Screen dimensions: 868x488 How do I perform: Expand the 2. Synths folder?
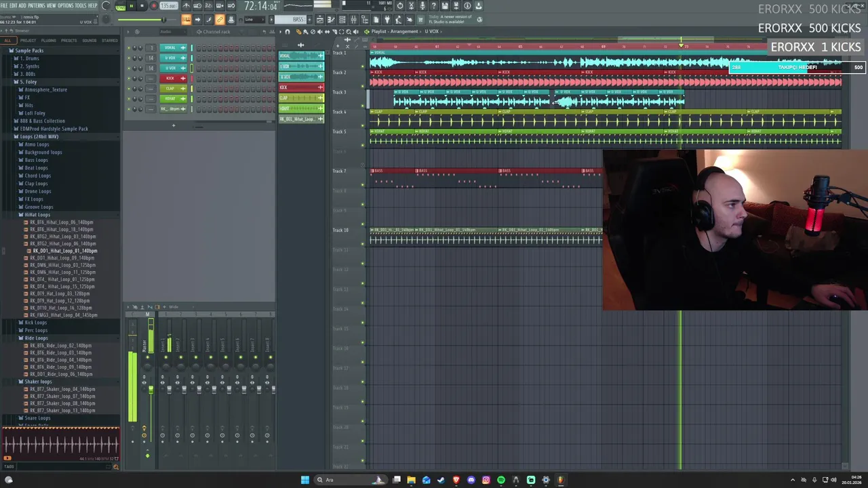click(x=29, y=66)
